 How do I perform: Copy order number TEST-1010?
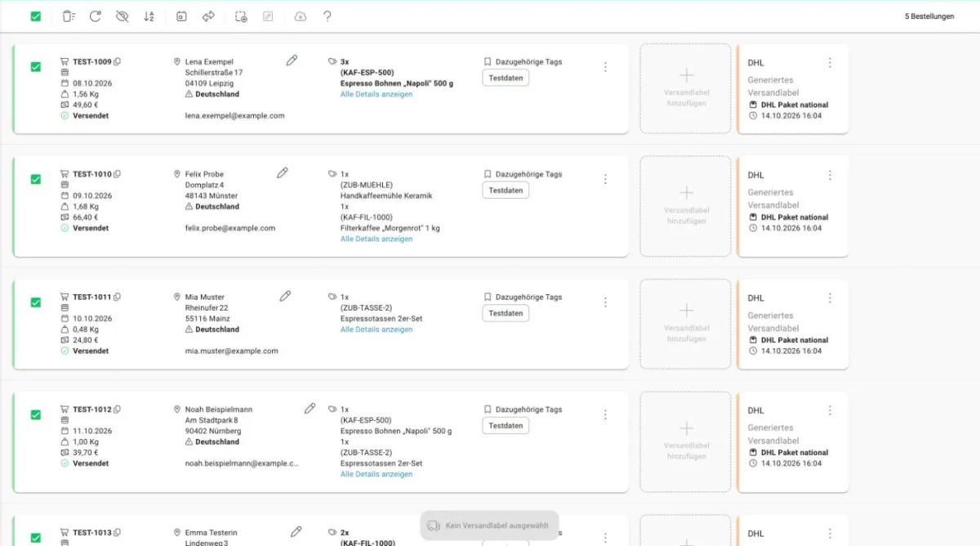(x=118, y=175)
